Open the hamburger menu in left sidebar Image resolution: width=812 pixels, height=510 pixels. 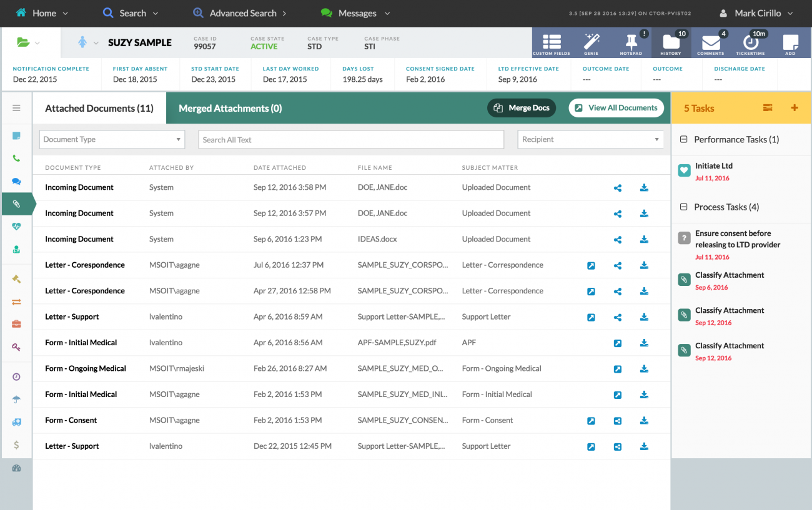17,108
